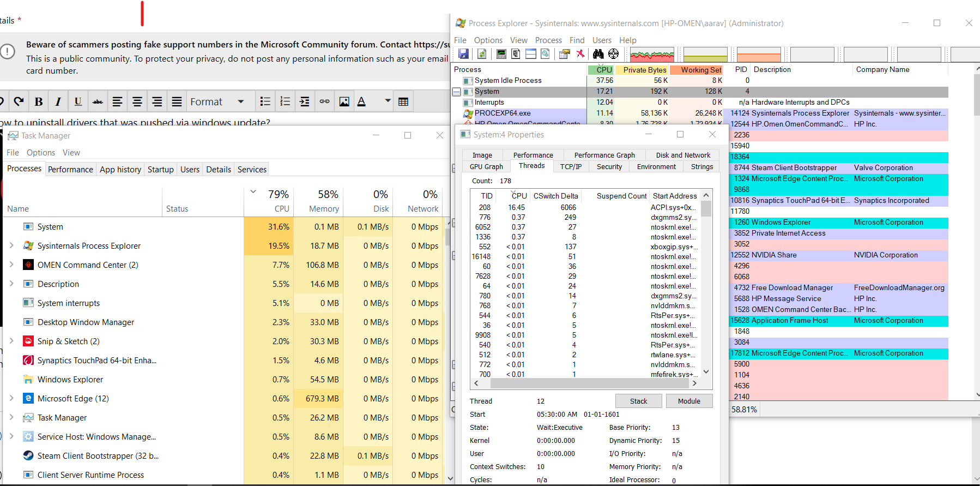Open Process menu in Process Explorer

click(548, 40)
